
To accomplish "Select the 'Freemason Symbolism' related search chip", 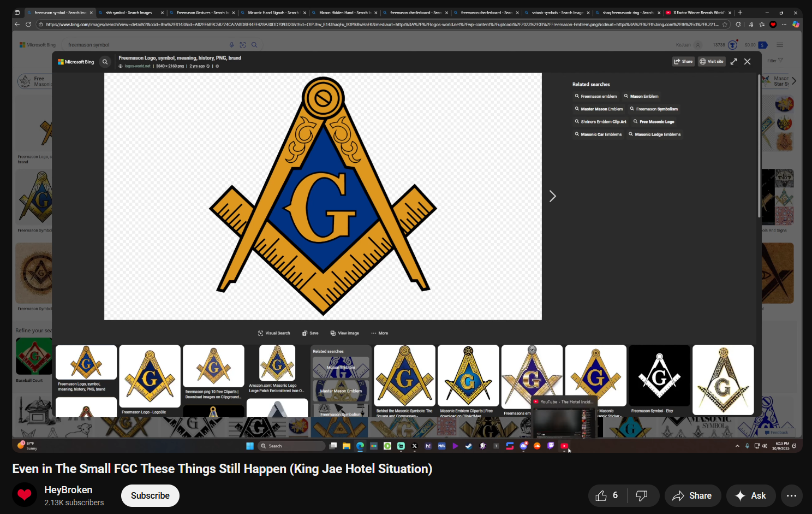I will (654, 109).
